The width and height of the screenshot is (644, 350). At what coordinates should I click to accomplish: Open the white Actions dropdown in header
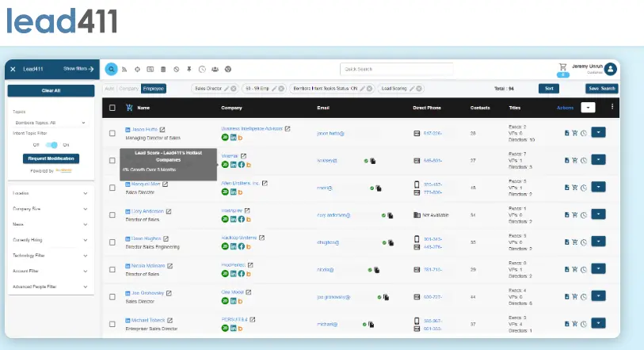pos(588,108)
